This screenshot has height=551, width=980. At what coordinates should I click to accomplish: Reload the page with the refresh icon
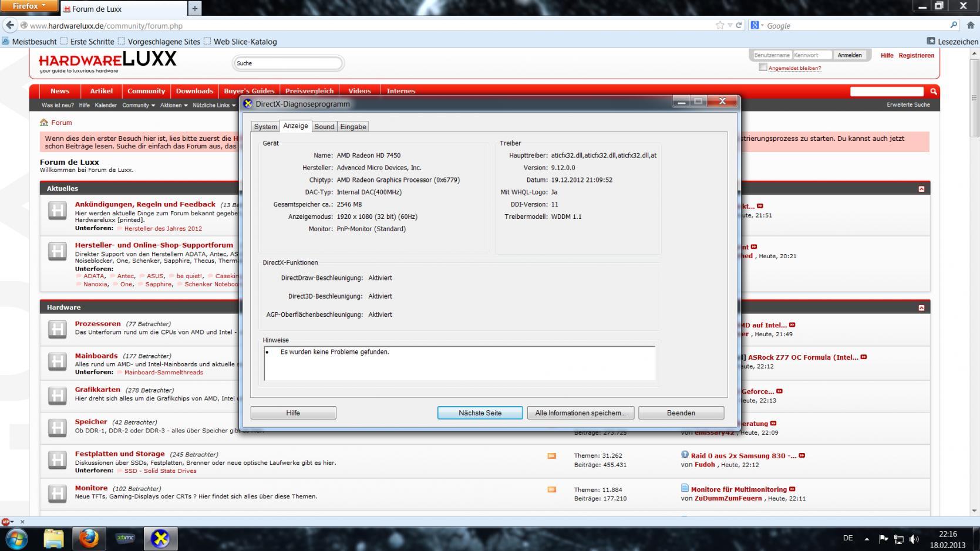739,25
